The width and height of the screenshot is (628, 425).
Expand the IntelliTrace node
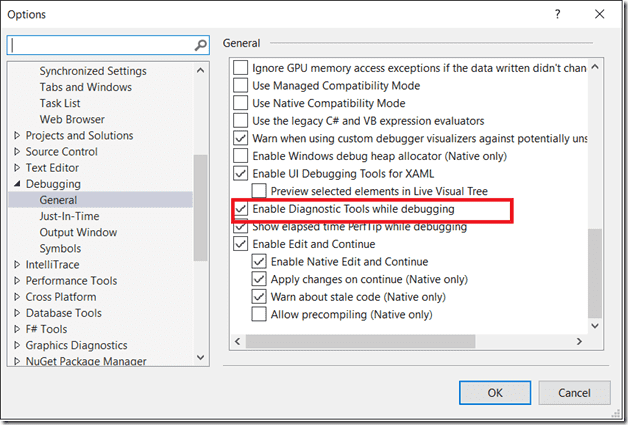coord(17,265)
